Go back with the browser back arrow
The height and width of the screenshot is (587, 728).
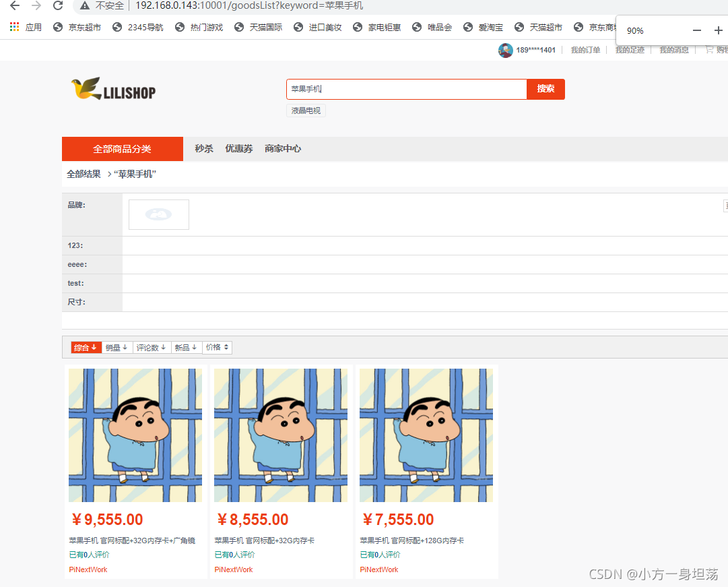pyautogui.click(x=15, y=5)
